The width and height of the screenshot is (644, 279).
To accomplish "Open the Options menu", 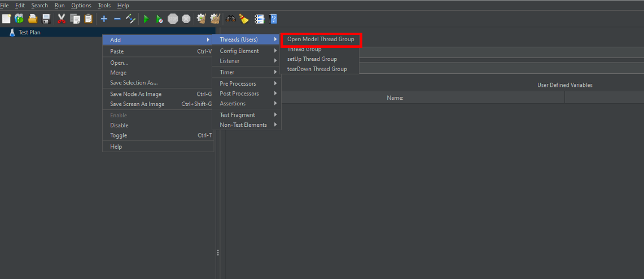I will (x=81, y=5).
